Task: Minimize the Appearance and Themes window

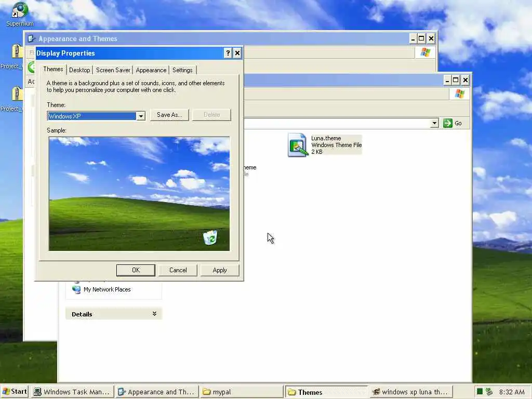Action: (x=413, y=38)
